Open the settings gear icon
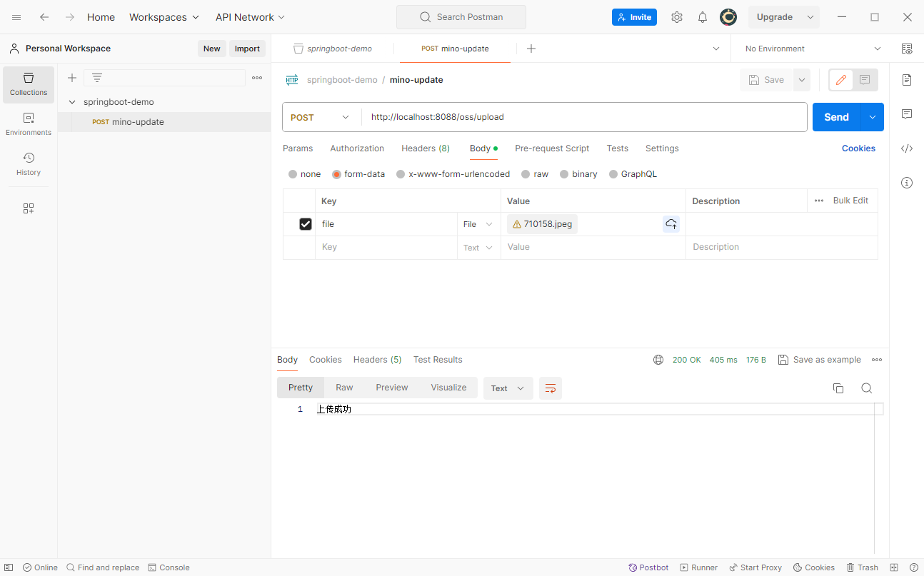 click(x=677, y=17)
